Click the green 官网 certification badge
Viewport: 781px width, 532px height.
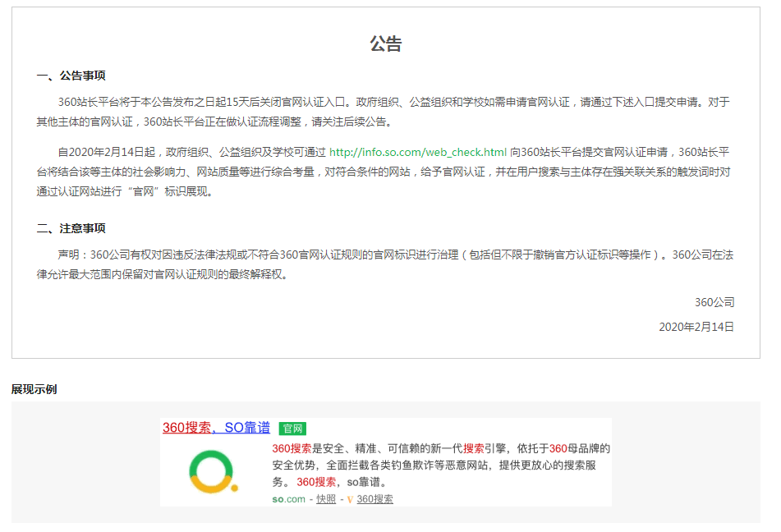(293, 428)
